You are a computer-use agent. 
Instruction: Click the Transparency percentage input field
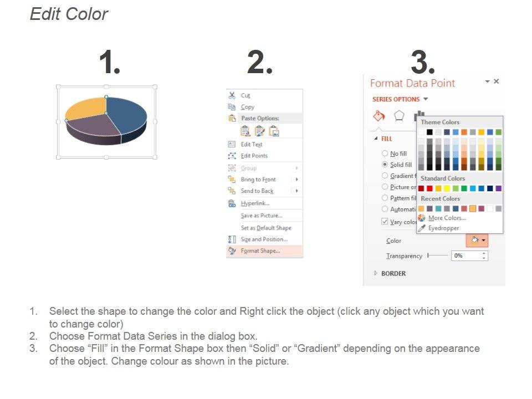pyautogui.click(x=465, y=255)
